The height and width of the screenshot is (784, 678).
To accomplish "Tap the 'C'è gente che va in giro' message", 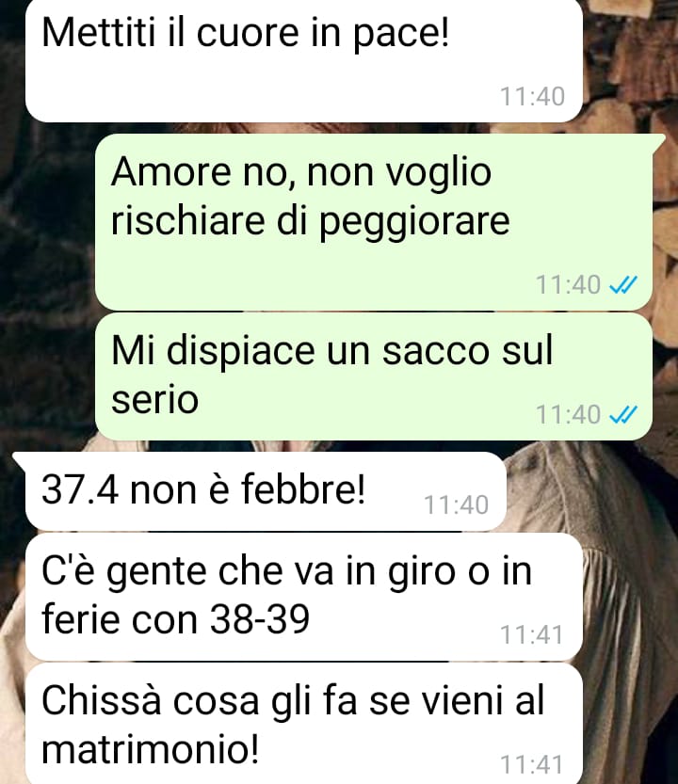I will pyautogui.click(x=304, y=597).
